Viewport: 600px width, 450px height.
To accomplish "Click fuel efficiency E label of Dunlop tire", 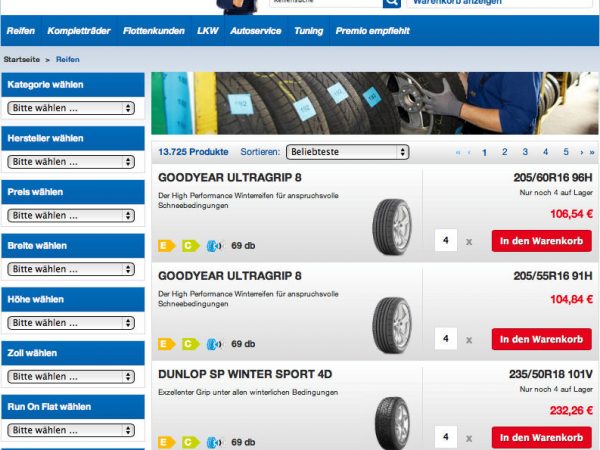I will point(166,442).
